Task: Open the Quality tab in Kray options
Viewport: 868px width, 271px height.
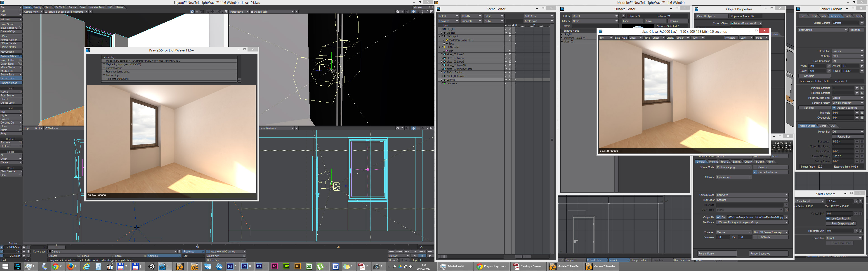Action: (748, 162)
